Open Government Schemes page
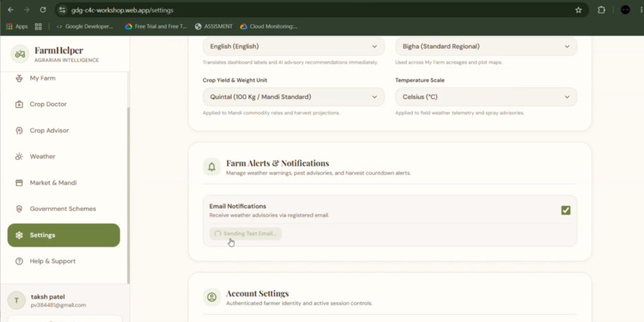Screen dimensions: 644x322 click(64, 209)
